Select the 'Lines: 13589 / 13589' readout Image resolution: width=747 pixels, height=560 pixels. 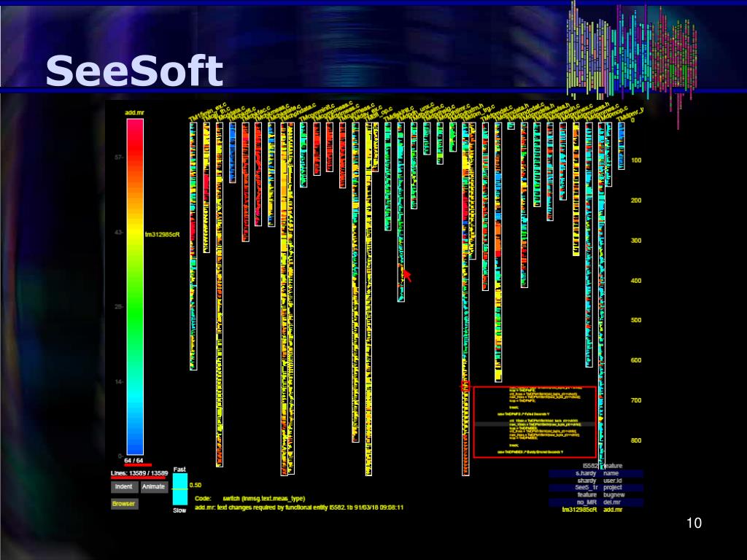(139, 473)
